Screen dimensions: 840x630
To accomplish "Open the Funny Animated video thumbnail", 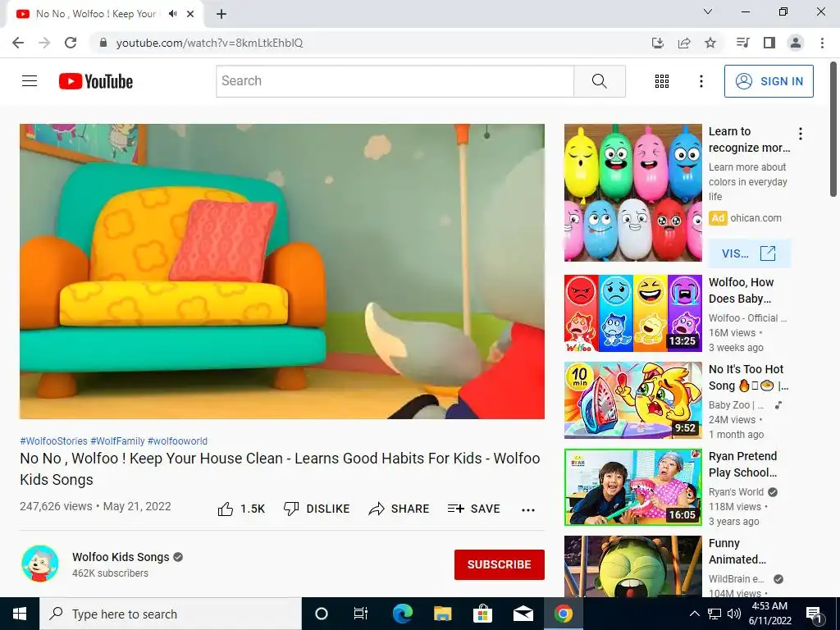I will point(632,566).
